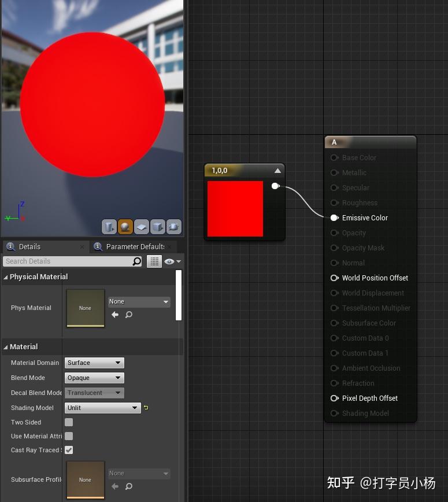Click the Opacity Mask input pin
The image size is (448, 502).
tap(334, 248)
